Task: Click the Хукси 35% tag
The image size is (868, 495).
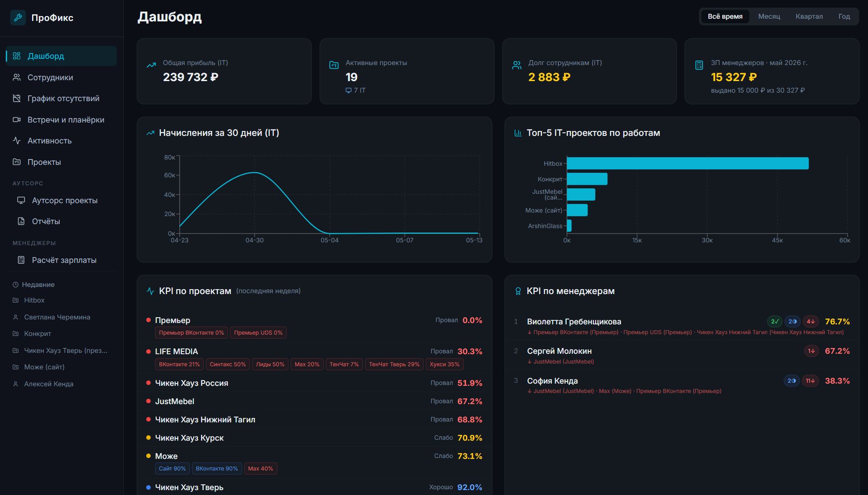Action: point(444,364)
